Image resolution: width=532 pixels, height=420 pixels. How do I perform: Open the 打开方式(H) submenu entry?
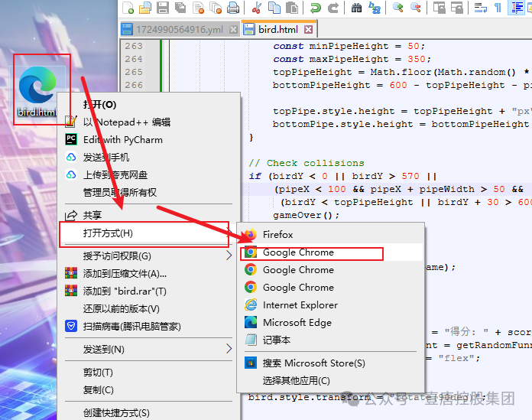pos(148,233)
